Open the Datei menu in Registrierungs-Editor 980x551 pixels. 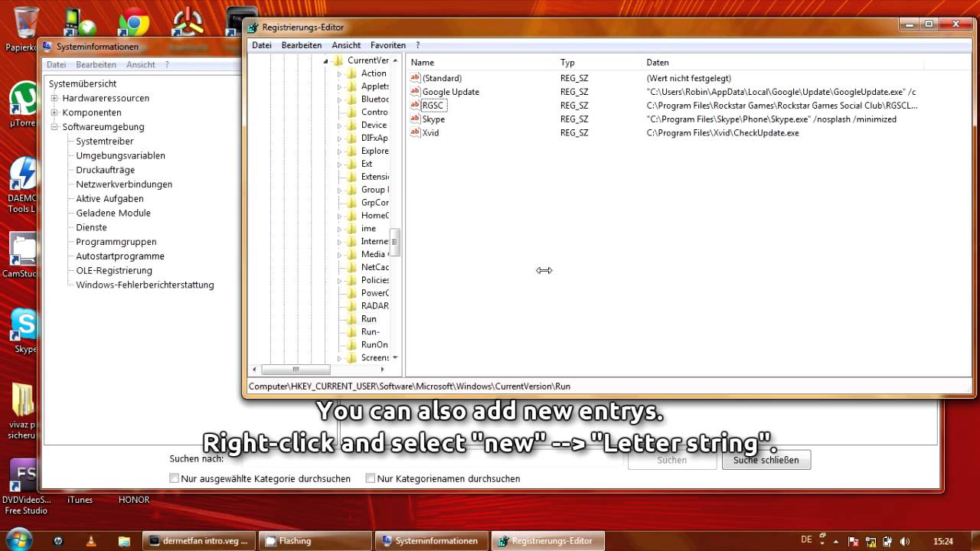click(x=262, y=45)
